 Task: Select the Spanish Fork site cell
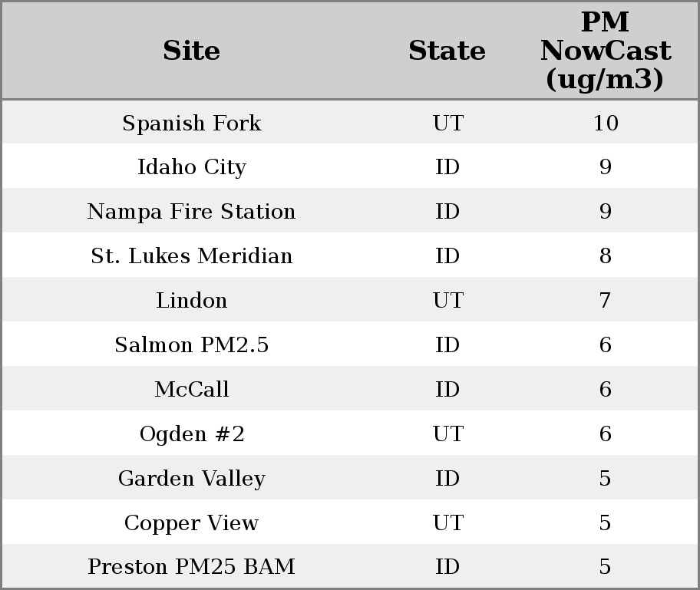coord(192,123)
